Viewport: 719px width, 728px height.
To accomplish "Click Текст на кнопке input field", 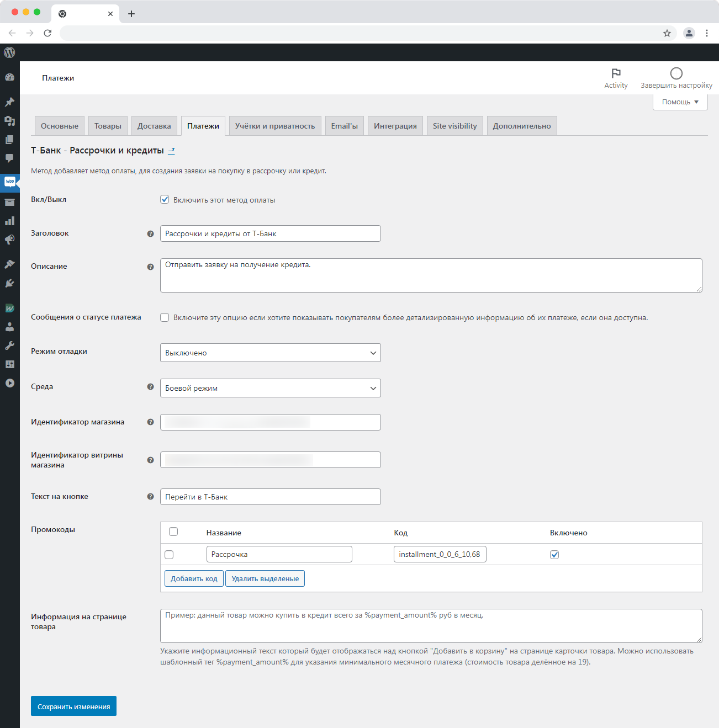I will 271,497.
